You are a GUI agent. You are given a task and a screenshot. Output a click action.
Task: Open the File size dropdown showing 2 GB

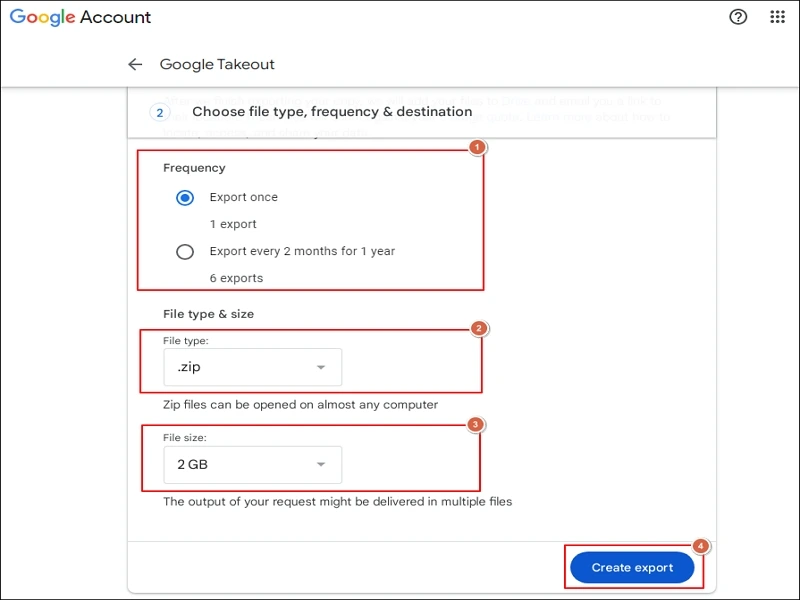pyautogui.click(x=252, y=465)
